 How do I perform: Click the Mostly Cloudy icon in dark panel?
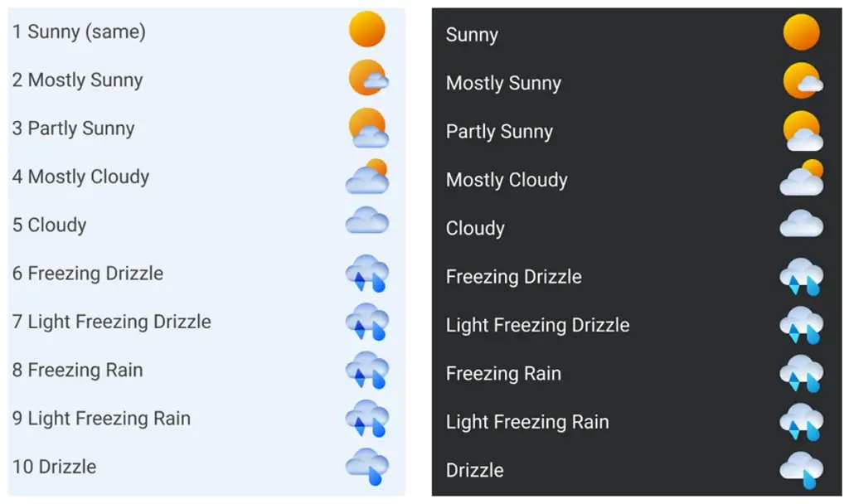pyautogui.click(x=802, y=178)
